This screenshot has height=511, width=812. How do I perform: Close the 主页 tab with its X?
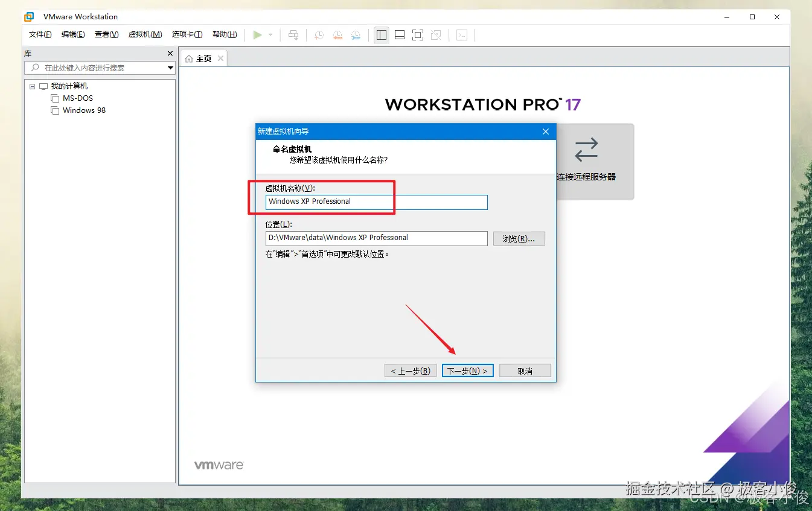220,58
